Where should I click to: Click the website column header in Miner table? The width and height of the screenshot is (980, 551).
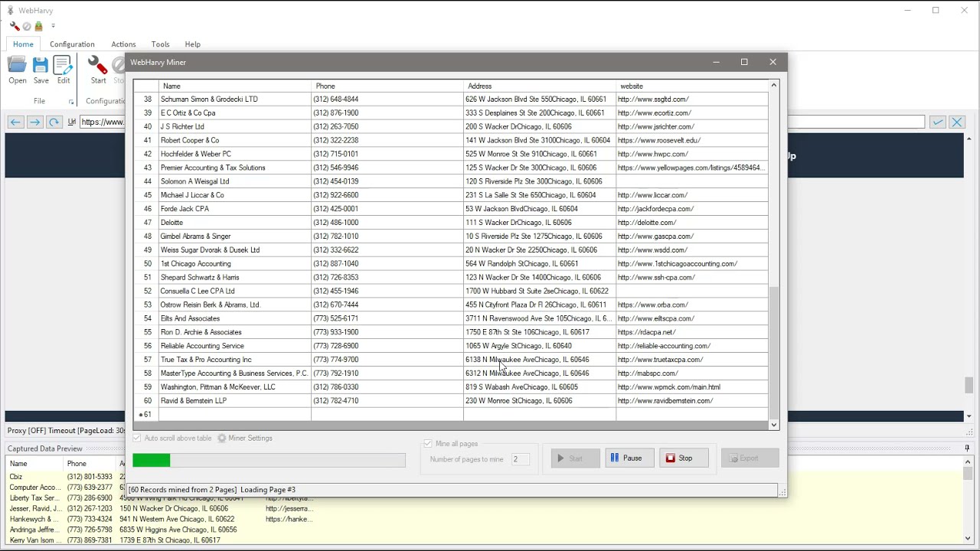pos(692,86)
